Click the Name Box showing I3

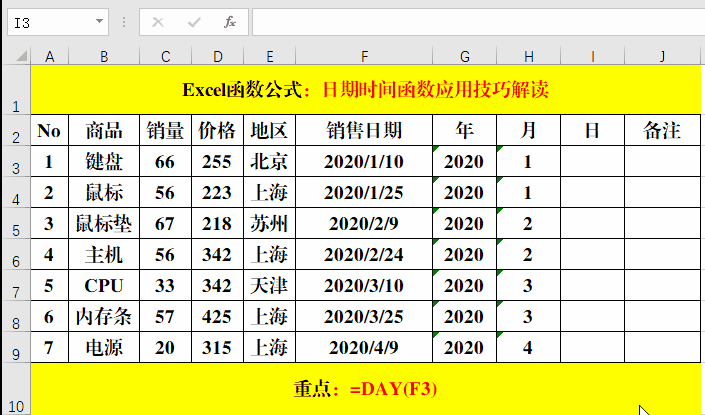58,22
